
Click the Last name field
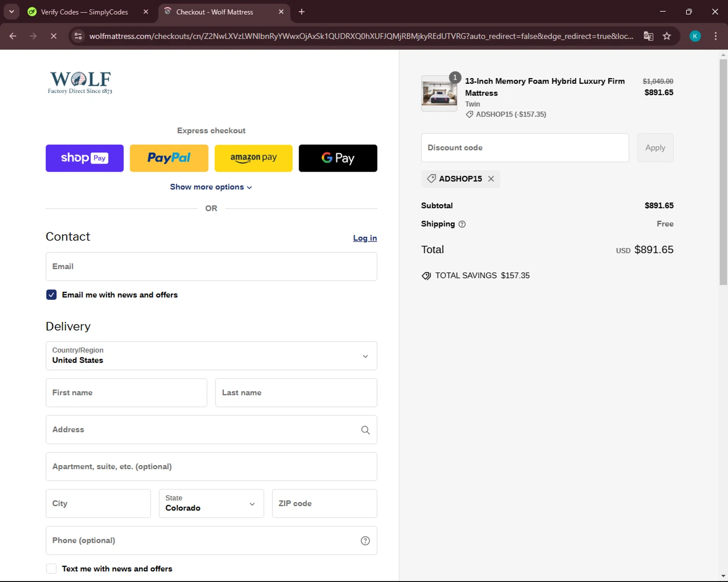click(x=296, y=392)
